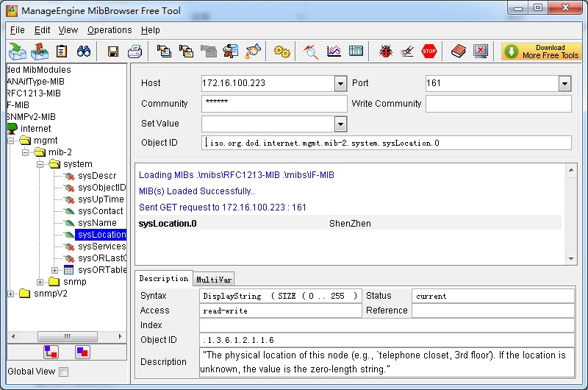
Task: Select the RFC1213-MIB module entry
Action: (x=34, y=93)
